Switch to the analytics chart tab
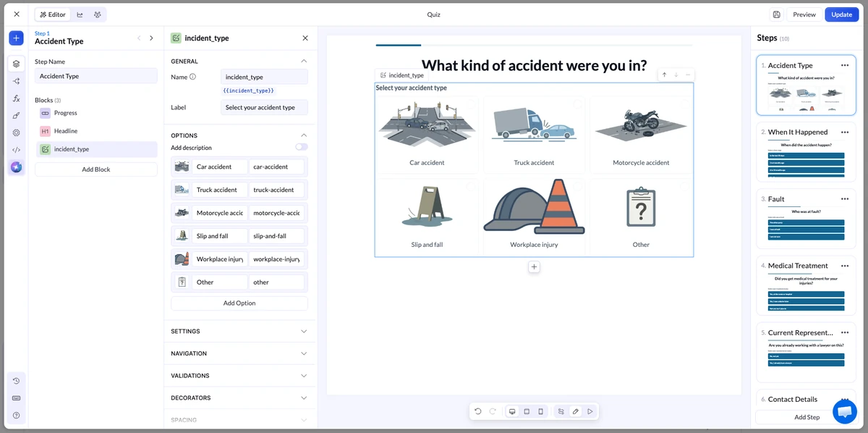Screen dimensions: 868x433 point(80,14)
